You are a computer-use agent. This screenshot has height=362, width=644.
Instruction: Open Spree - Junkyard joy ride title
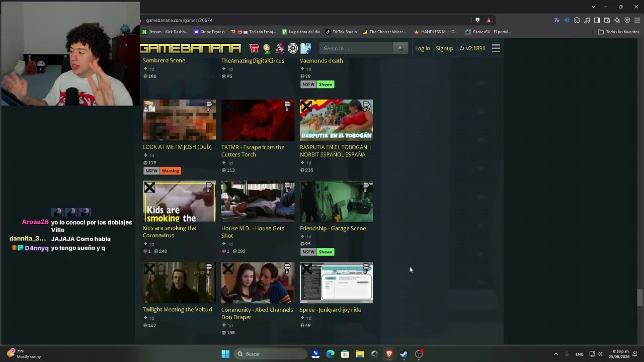pyautogui.click(x=331, y=310)
